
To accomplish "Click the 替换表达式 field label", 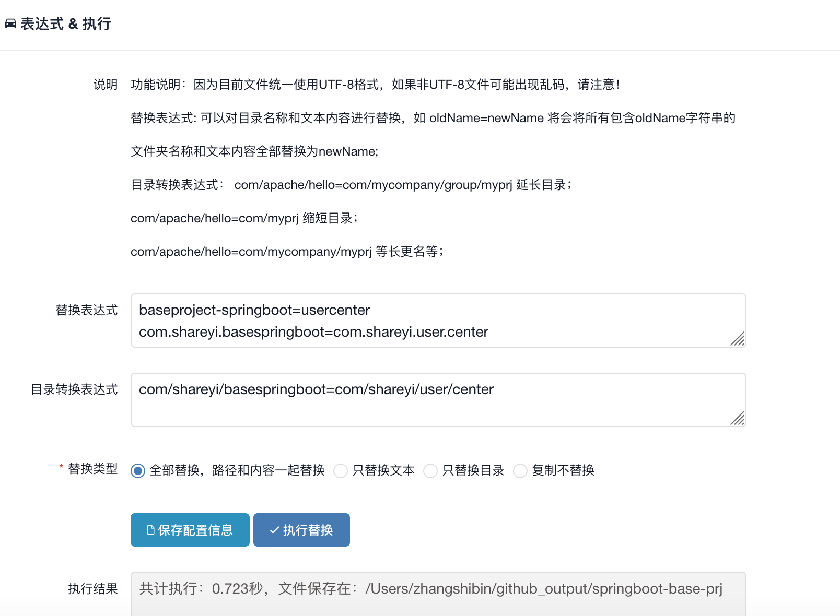I will [x=87, y=310].
